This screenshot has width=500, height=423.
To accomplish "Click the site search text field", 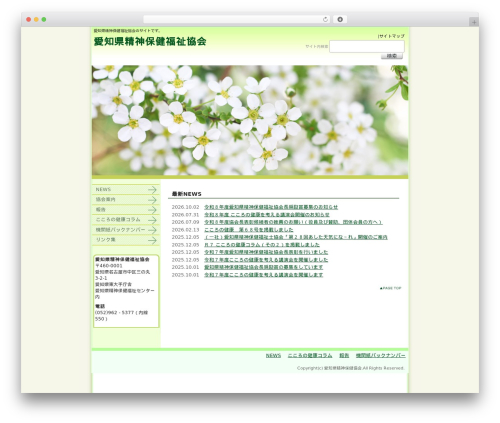I will tap(367, 46).
